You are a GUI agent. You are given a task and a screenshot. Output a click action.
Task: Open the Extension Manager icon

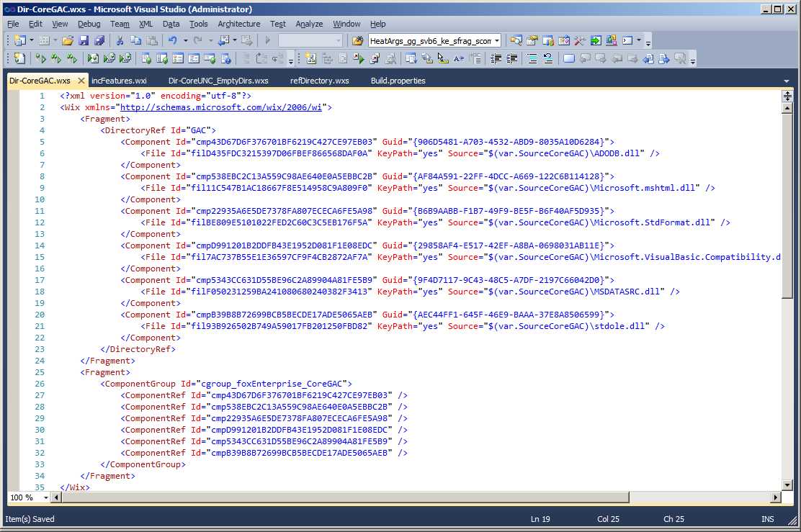pyautogui.click(x=612, y=40)
